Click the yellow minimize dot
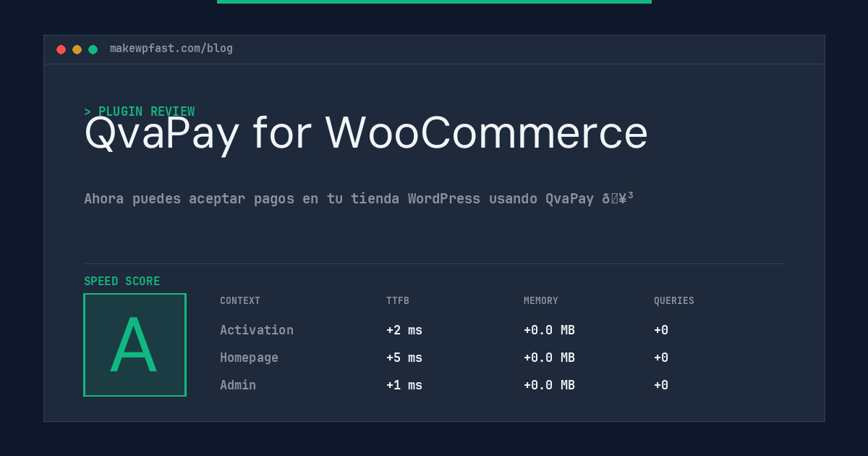This screenshot has height=456, width=868. [77, 49]
